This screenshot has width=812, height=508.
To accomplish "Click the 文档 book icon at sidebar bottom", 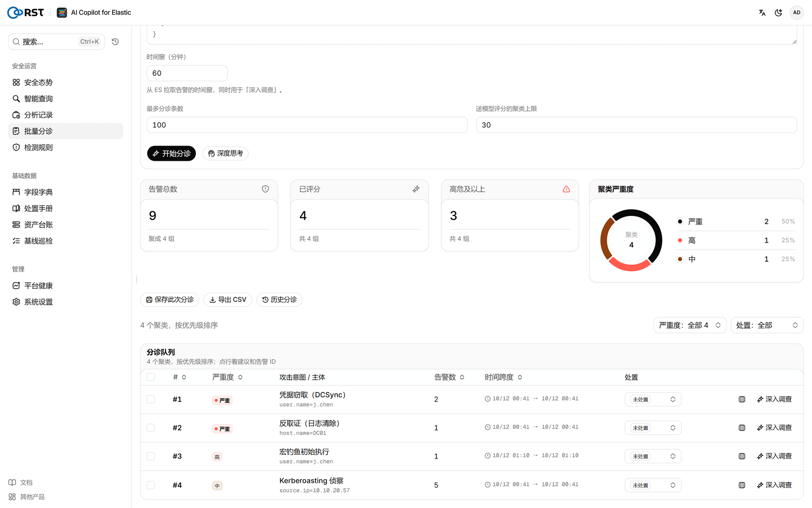I will (x=12, y=483).
